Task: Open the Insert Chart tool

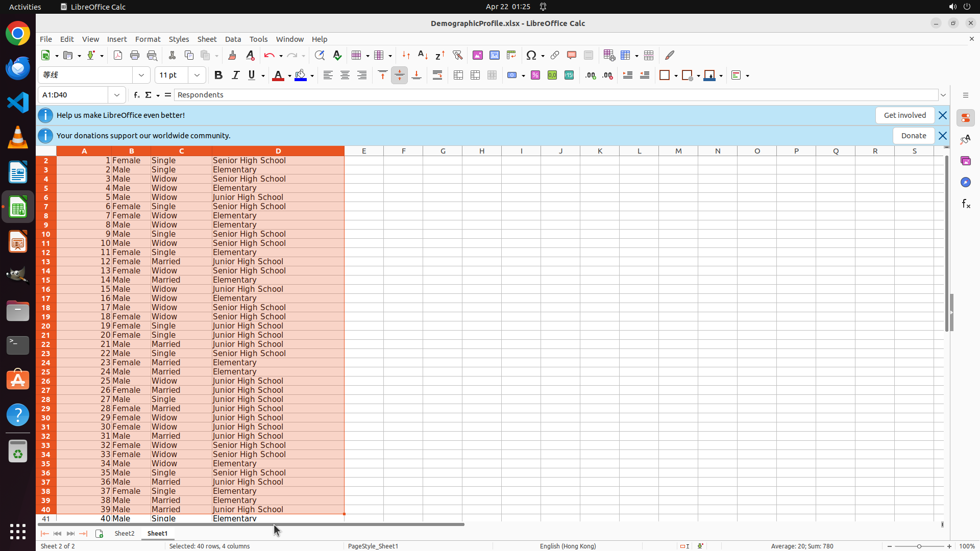Action: pos(494,55)
